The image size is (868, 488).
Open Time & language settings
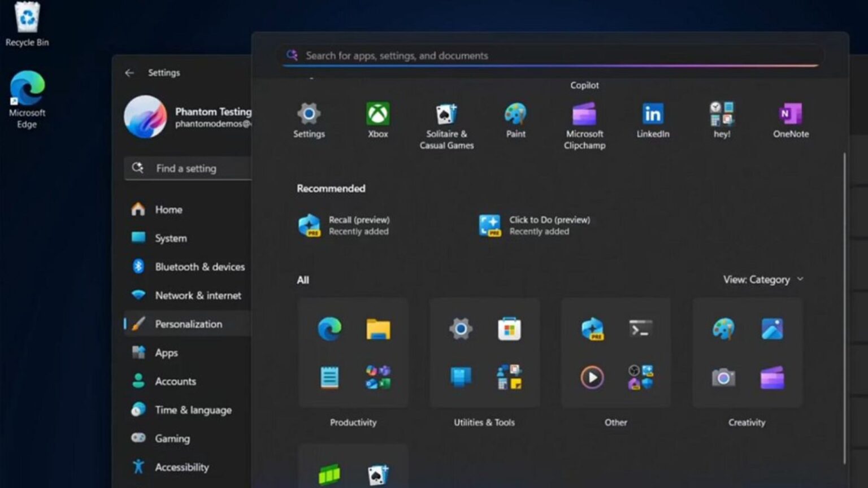pyautogui.click(x=188, y=410)
